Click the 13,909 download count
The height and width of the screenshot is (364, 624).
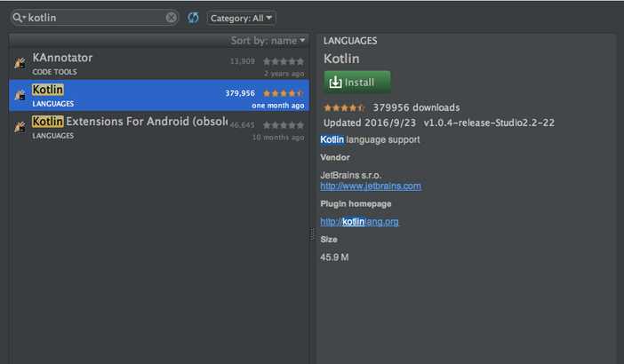tap(243, 61)
